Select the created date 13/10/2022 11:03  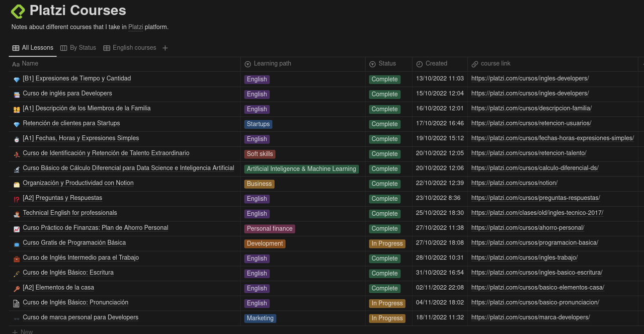(440, 79)
